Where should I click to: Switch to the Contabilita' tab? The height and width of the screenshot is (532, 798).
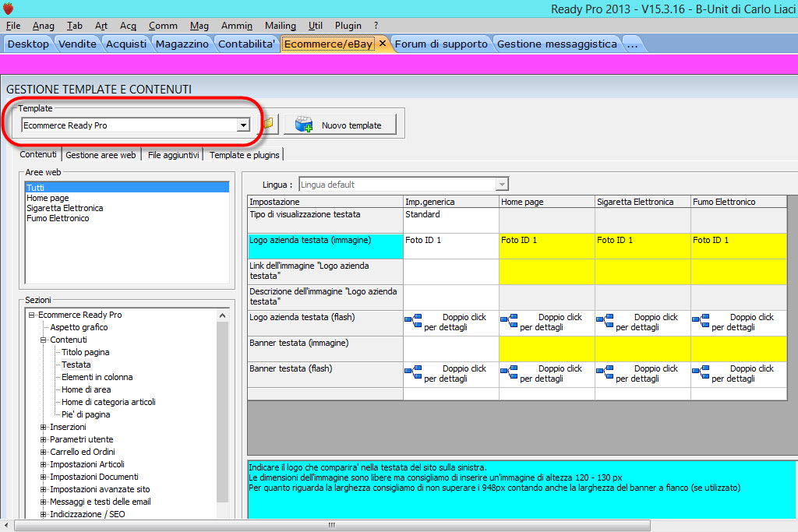(246, 44)
